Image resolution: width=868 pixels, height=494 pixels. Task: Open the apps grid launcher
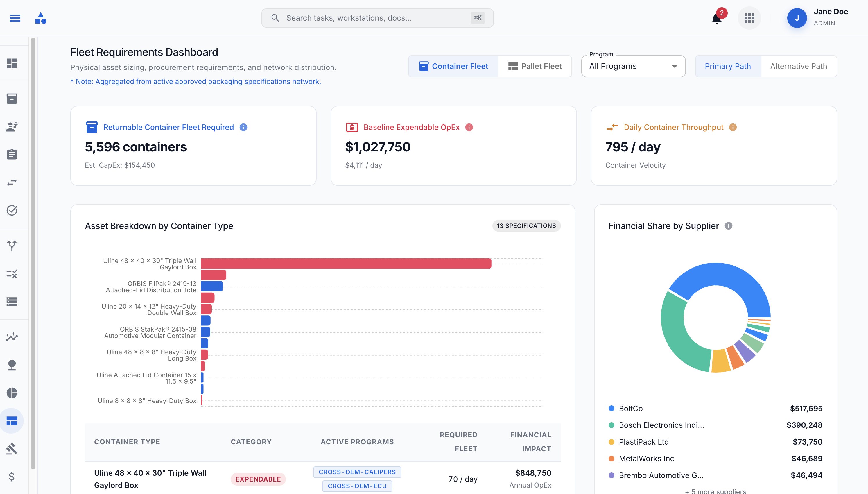pos(749,18)
